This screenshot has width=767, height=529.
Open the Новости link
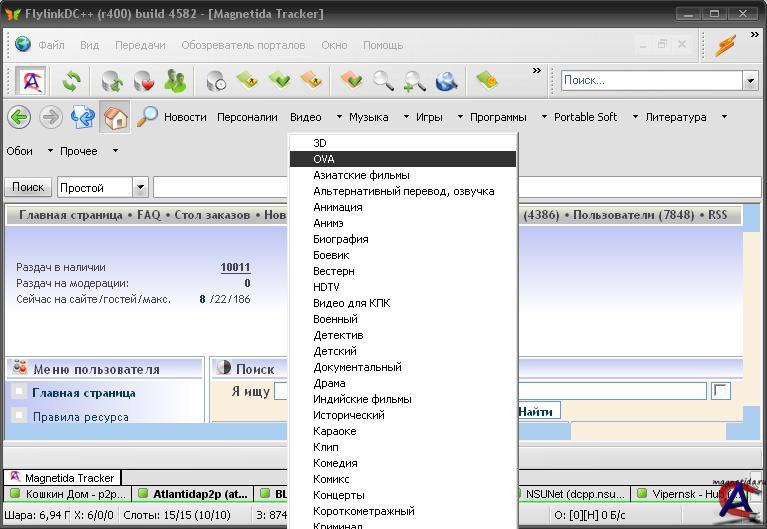pos(185,117)
